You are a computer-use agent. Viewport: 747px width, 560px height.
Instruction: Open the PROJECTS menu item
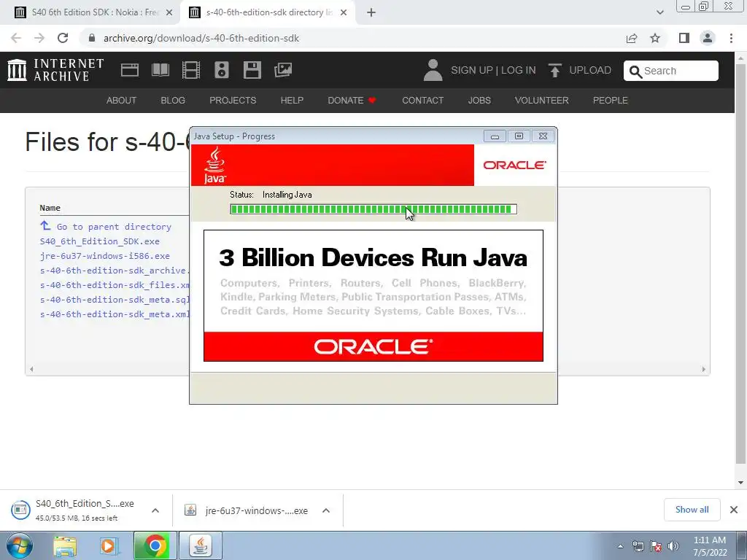[x=233, y=101]
